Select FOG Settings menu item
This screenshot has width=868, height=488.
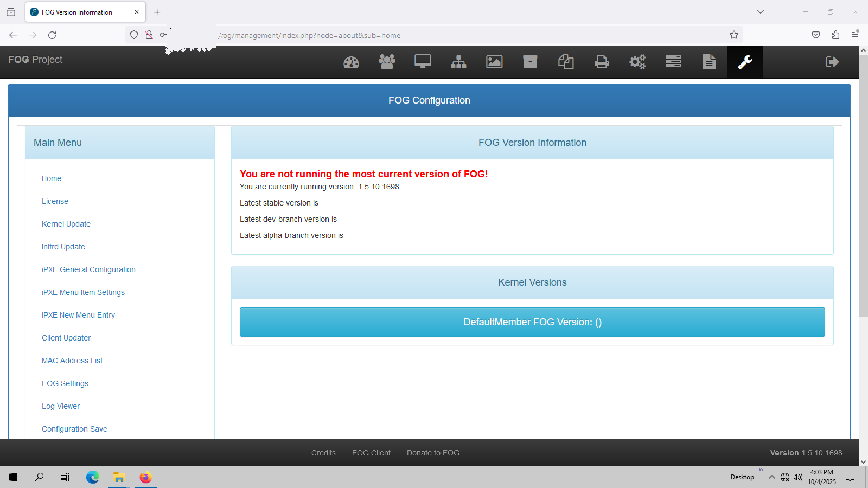click(65, 383)
